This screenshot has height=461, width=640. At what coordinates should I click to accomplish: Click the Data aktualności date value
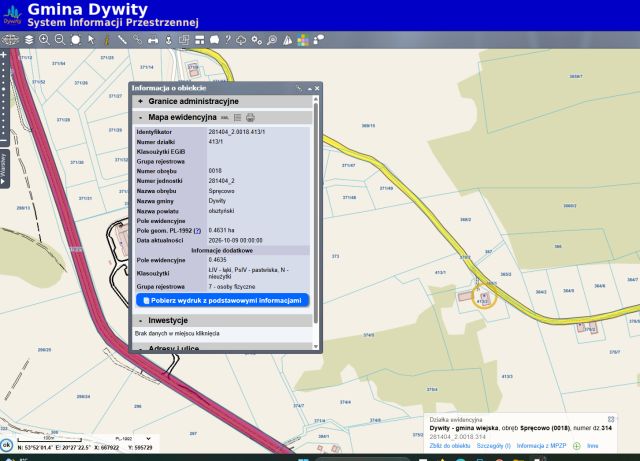[x=236, y=241]
